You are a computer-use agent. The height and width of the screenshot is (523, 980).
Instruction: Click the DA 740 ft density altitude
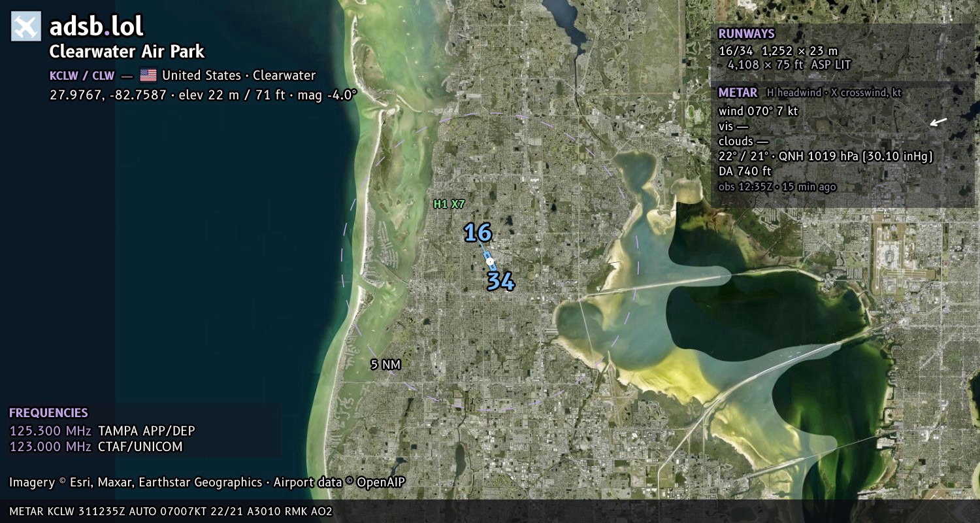click(745, 171)
